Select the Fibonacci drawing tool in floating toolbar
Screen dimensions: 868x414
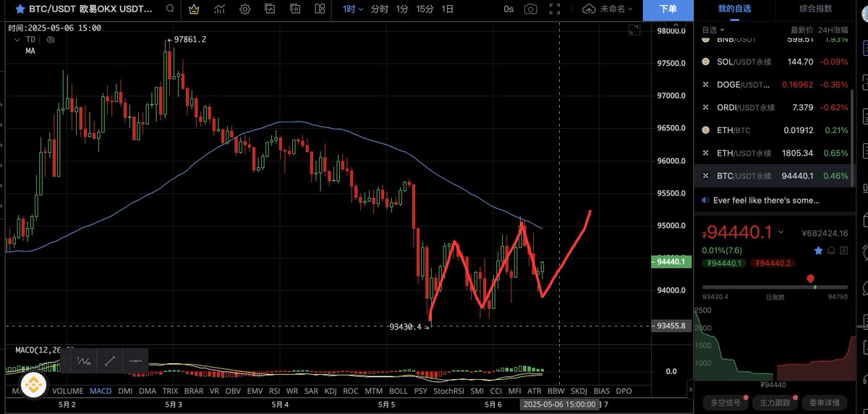point(84,360)
